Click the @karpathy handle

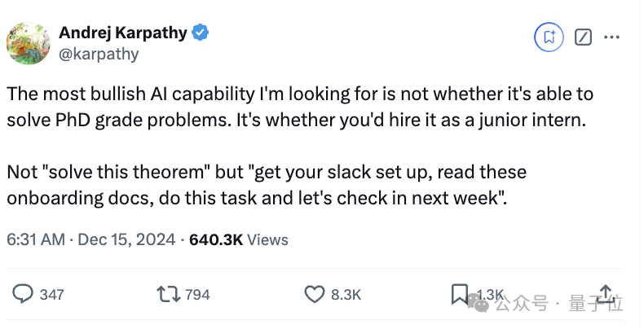tap(99, 54)
